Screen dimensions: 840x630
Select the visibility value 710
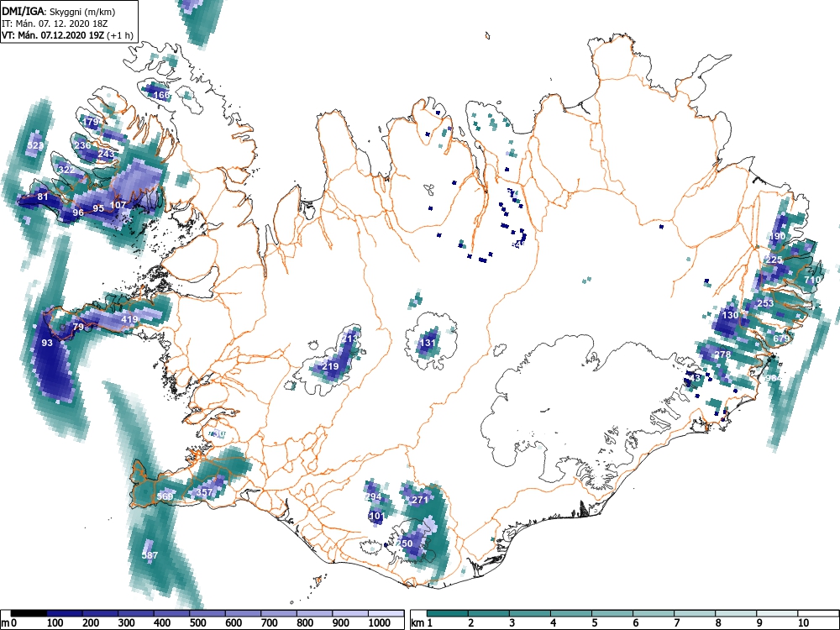click(812, 280)
